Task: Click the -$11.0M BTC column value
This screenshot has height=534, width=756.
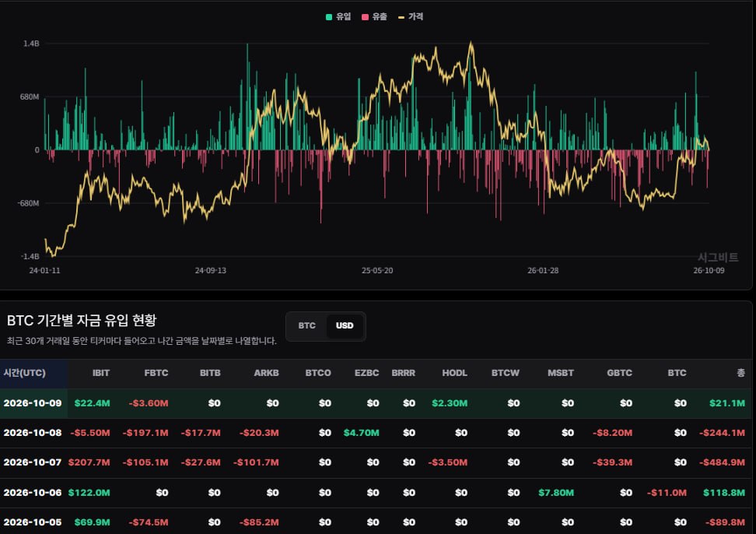Action: tap(667, 493)
